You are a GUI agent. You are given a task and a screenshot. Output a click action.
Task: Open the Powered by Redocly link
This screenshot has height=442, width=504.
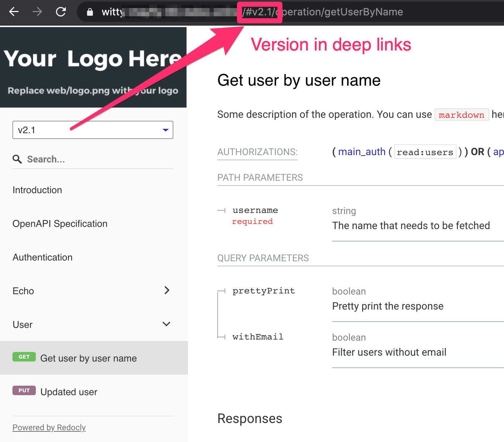click(x=49, y=427)
